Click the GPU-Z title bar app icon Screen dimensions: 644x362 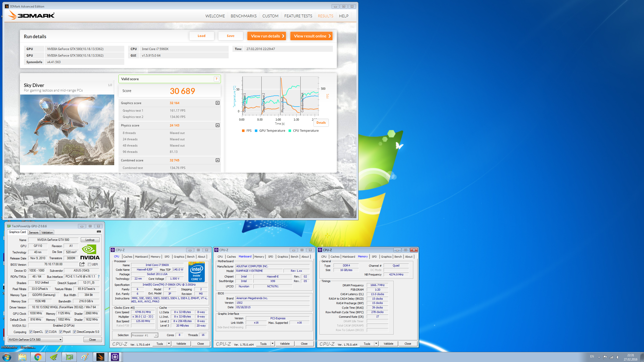[x=9, y=226]
